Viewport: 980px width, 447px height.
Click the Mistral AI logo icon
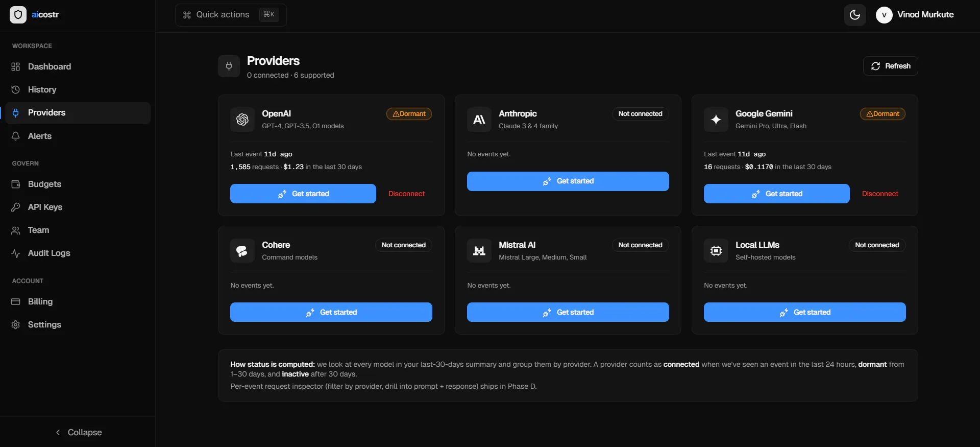coord(479,251)
